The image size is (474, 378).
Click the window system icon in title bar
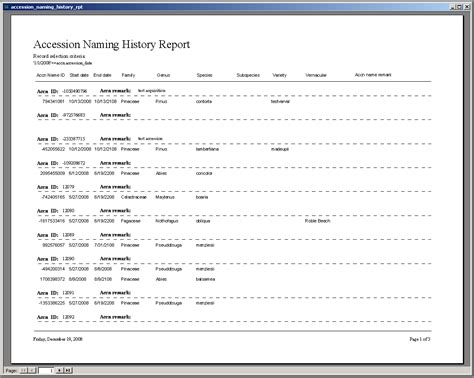tap(7, 7)
